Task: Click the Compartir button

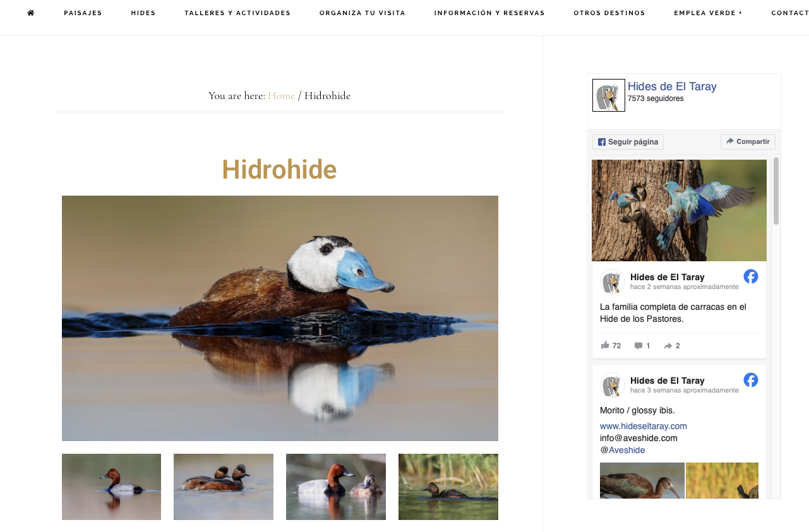Action: pyautogui.click(x=748, y=142)
